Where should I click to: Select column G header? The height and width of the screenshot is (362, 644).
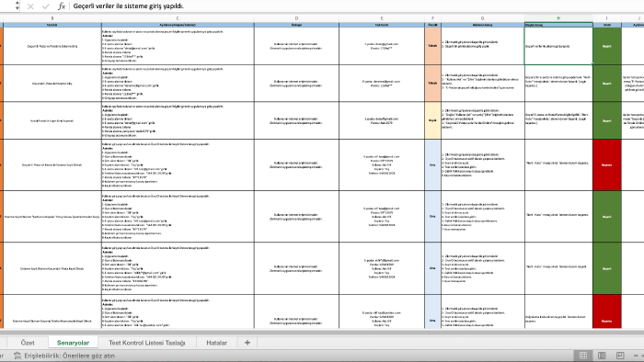pyautogui.click(x=483, y=18)
